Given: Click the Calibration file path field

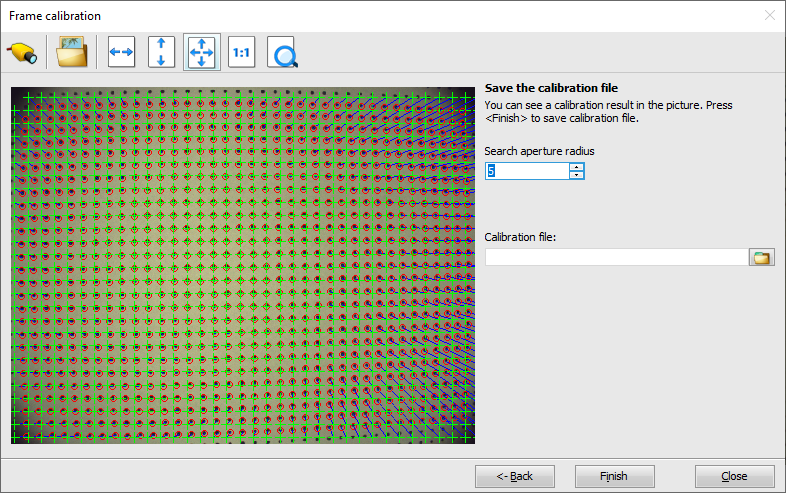Looking at the screenshot, I should point(617,257).
